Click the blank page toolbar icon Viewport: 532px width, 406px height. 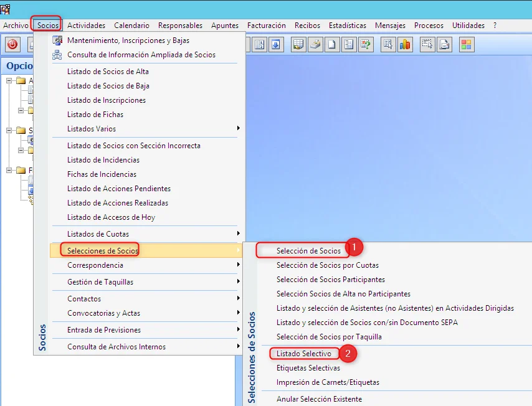(333, 44)
